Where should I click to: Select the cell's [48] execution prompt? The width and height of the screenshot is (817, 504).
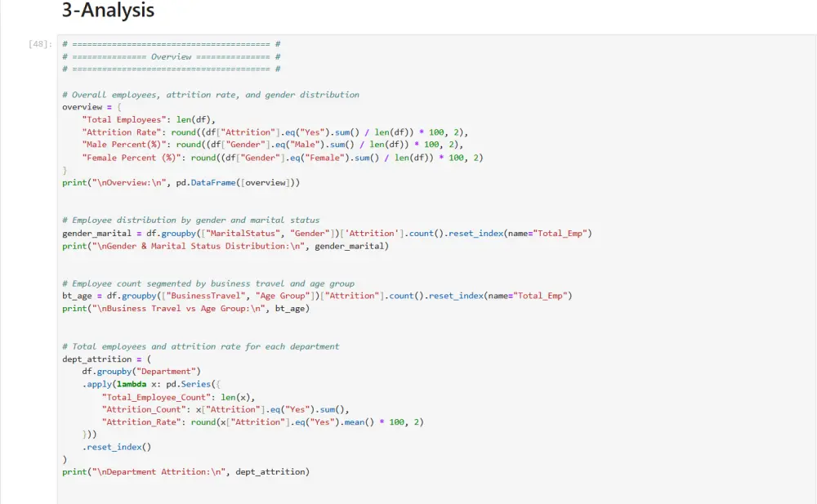40,44
